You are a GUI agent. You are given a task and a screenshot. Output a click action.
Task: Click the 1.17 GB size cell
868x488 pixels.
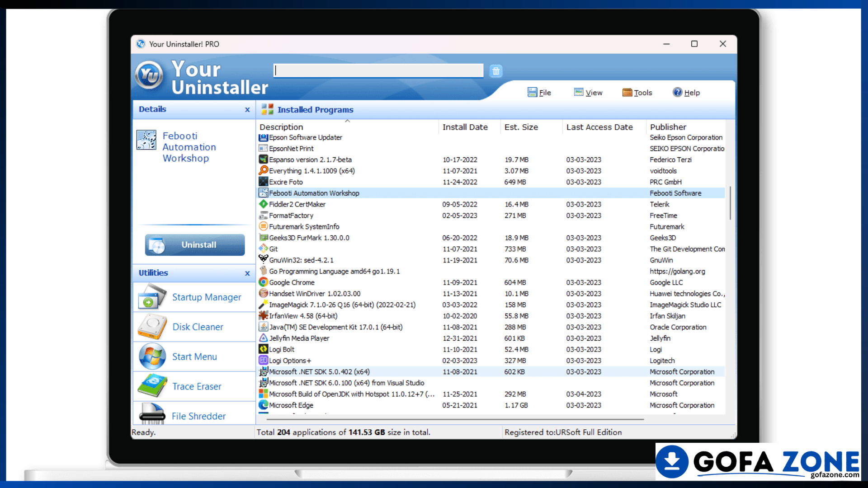coord(516,405)
